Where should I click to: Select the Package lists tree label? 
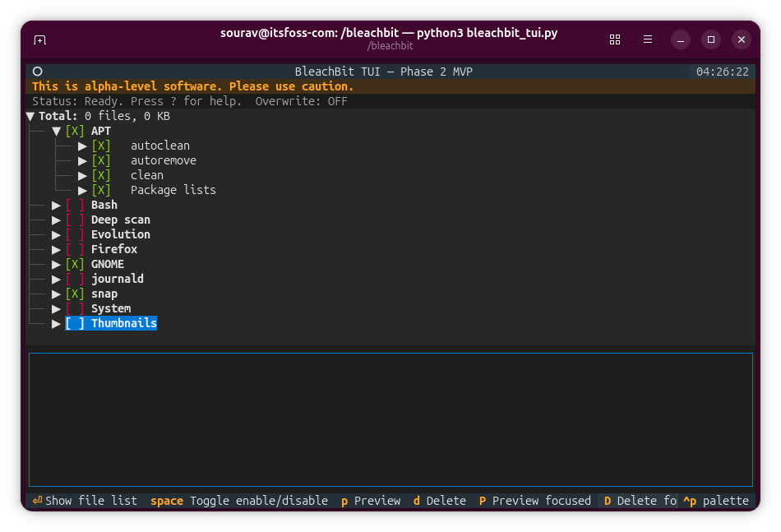pyautogui.click(x=173, y=190)
